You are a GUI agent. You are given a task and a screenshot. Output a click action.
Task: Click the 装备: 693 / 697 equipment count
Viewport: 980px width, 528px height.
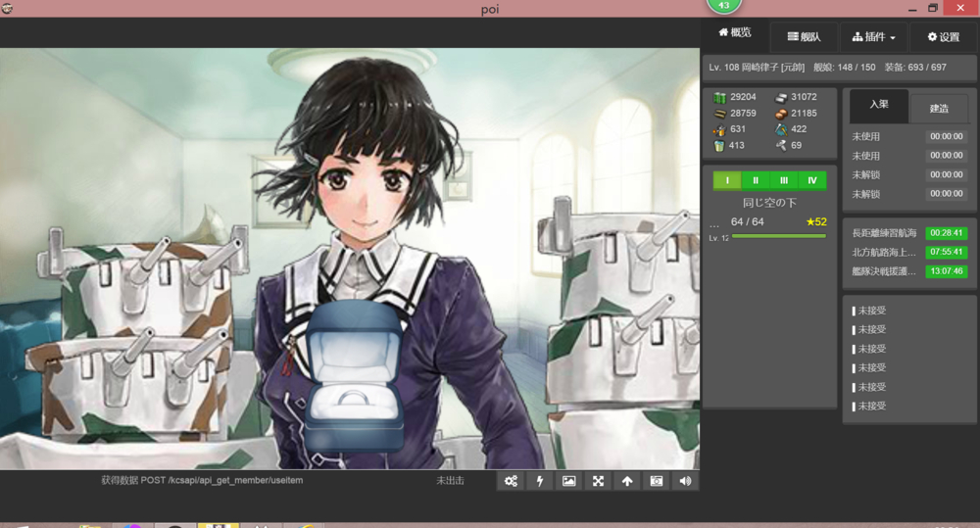pyautogui.click(x=915, y=68)
